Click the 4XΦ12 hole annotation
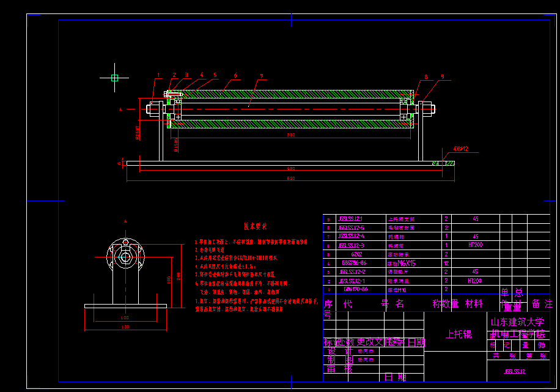 461,149
